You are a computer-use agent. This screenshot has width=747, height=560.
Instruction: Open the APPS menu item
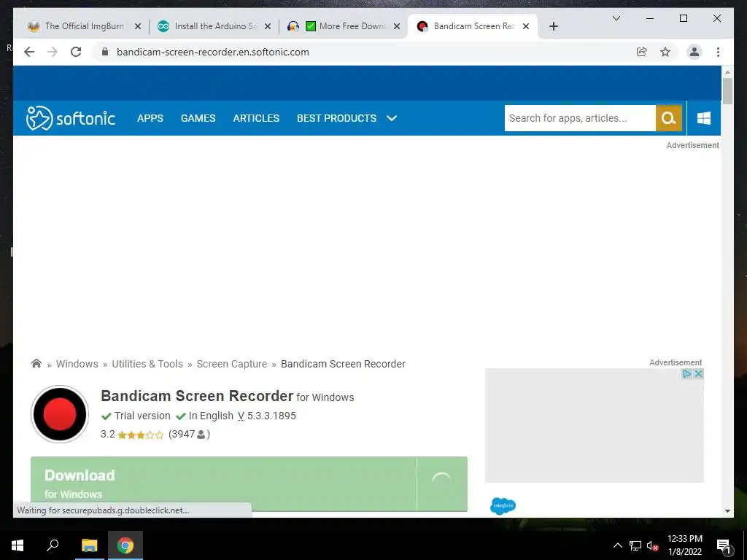[150, 118]
